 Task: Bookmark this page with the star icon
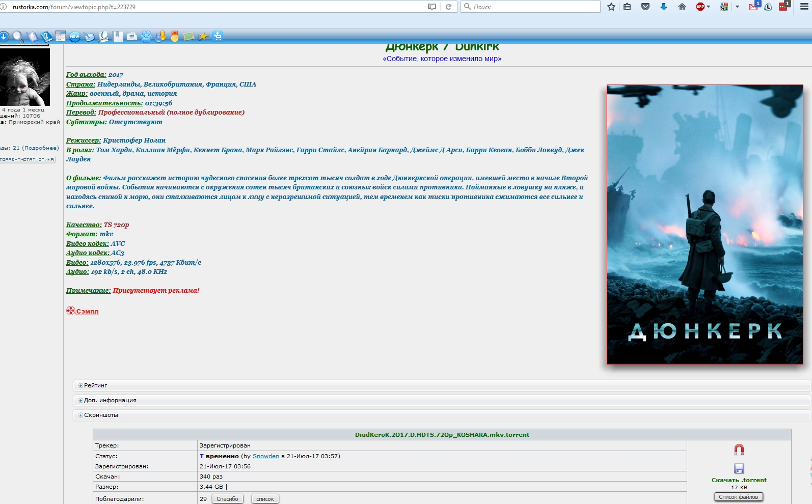coord(611,7)
